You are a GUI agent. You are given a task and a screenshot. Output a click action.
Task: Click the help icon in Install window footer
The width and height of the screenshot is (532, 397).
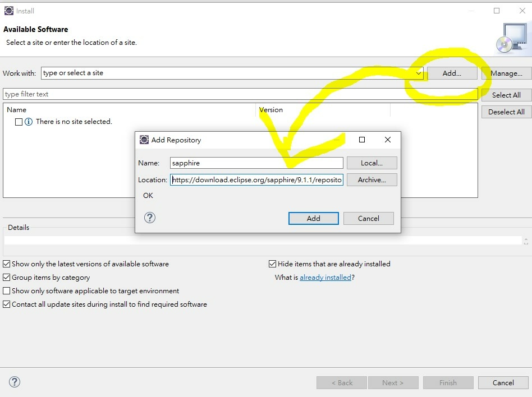tap(15, 382)
